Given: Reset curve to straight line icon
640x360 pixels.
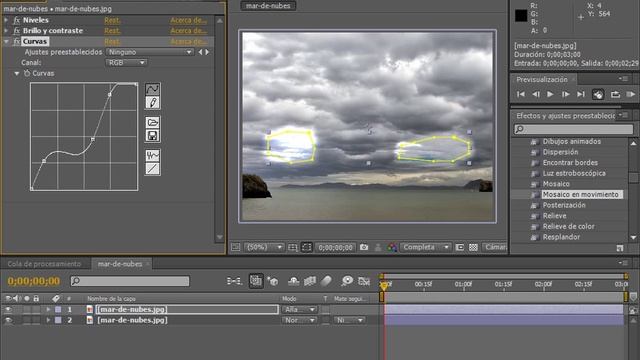Looking at the screenshot, I should 153,169.
